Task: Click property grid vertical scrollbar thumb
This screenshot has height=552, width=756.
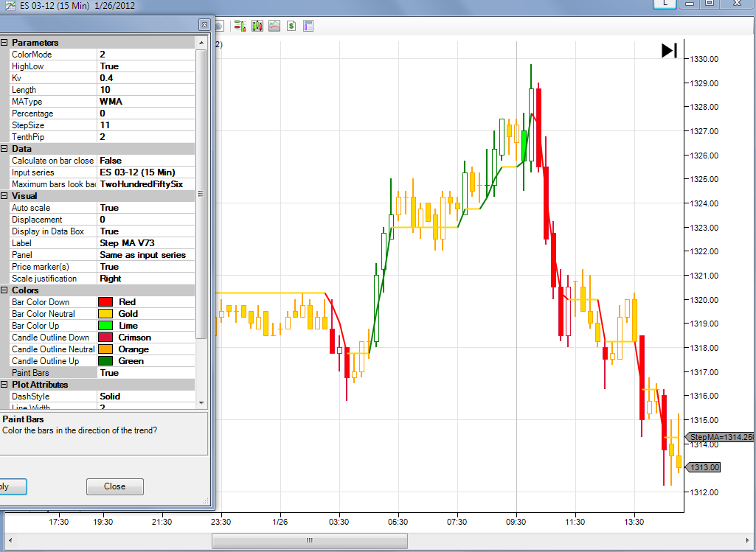Action: click(201, 194)
